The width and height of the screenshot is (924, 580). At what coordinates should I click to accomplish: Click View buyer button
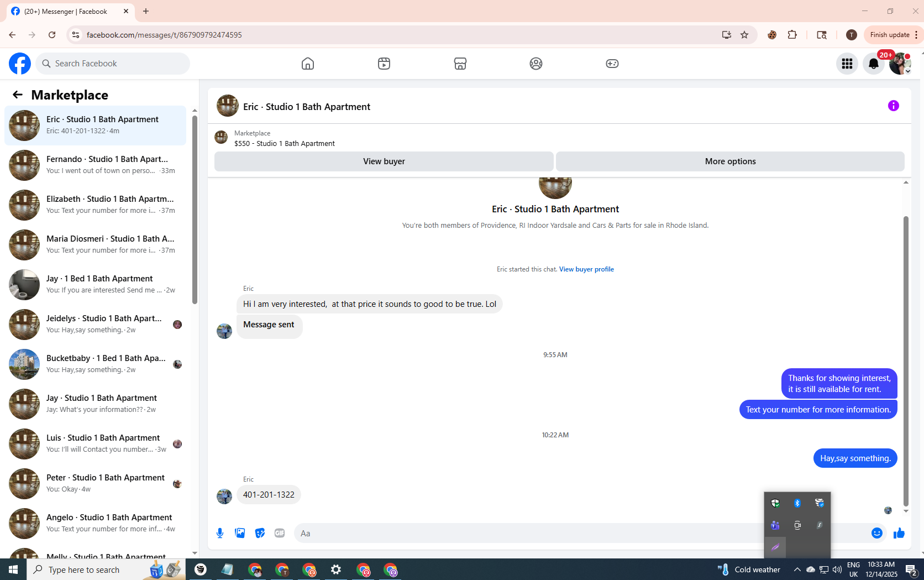point(384,161)
